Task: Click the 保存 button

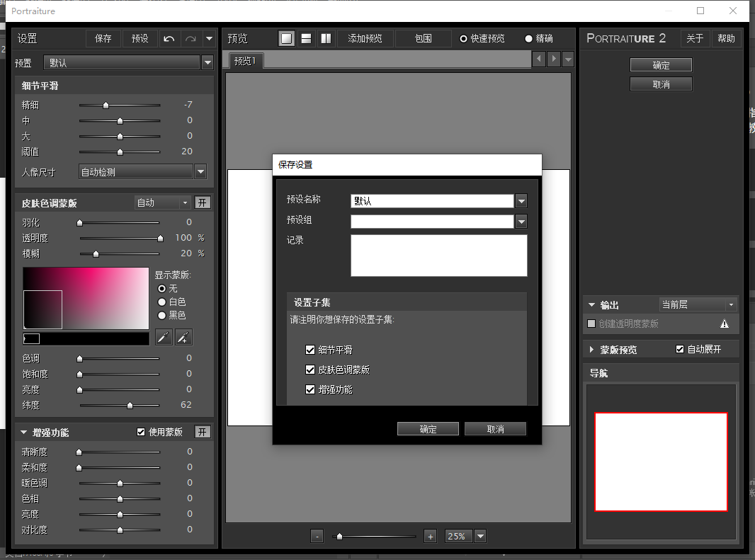Action: 103,38
